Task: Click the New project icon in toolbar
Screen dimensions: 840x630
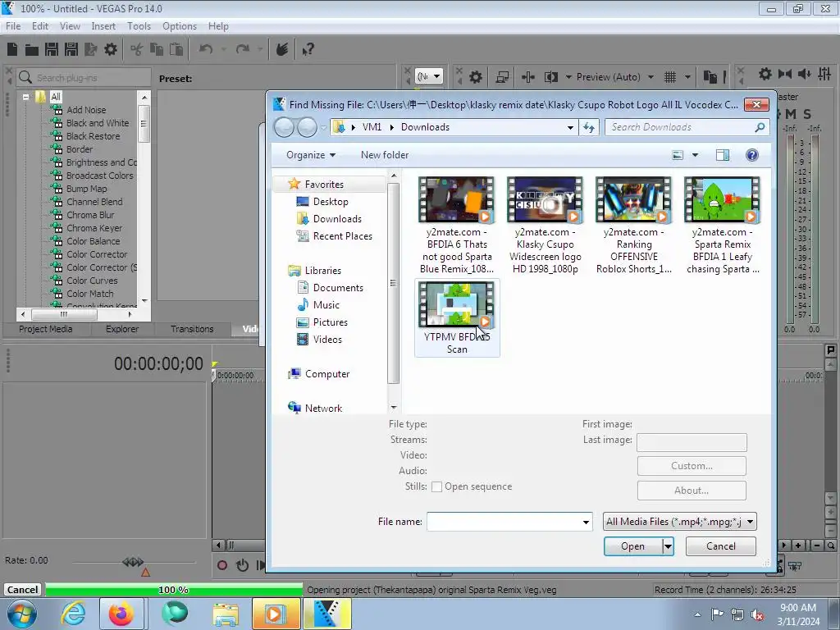Action: click(x=12, y=50)
